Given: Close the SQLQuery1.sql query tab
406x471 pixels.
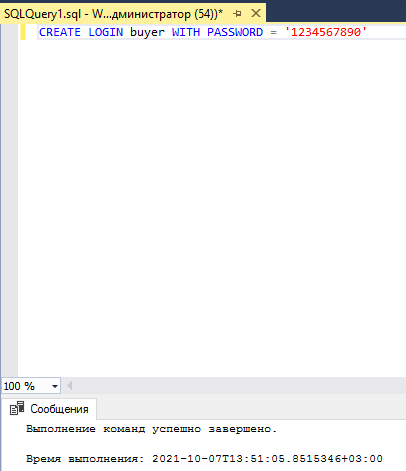Looking at the screenshot, I should (256, 13).
